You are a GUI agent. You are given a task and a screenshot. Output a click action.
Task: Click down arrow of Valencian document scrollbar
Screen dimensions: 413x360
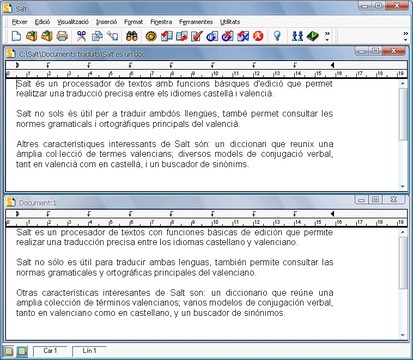[x=403, y=186]
